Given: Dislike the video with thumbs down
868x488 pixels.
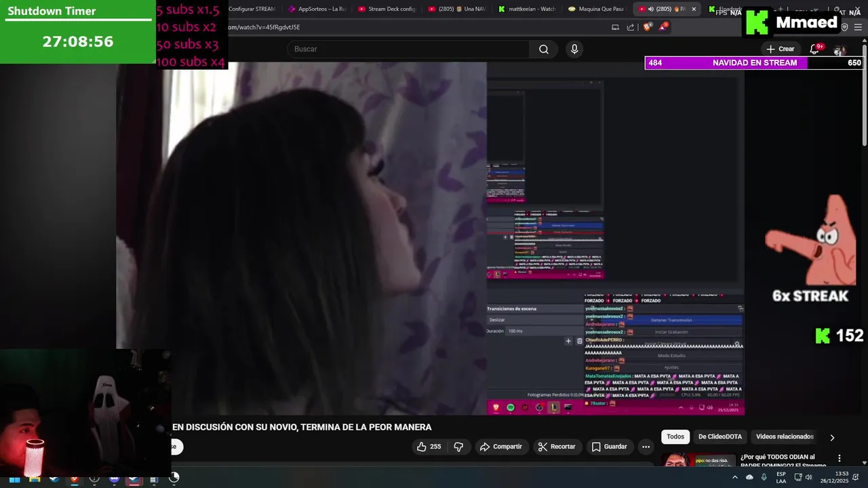Looking at the screenshot, I should coord(458,447).
